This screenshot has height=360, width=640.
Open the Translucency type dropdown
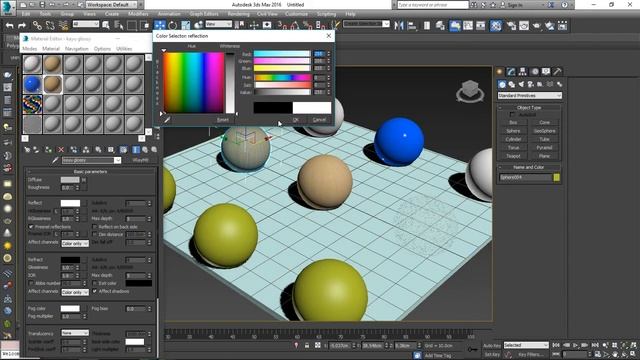coord(75,333)
